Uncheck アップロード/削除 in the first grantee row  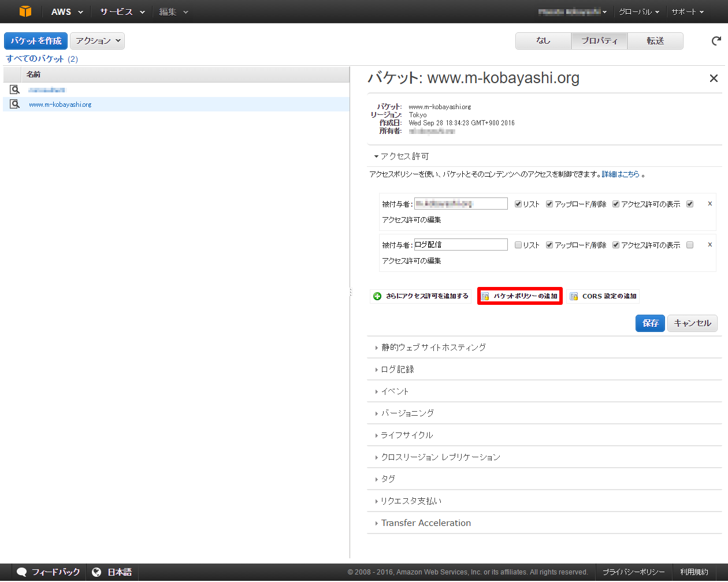(549, 204)
